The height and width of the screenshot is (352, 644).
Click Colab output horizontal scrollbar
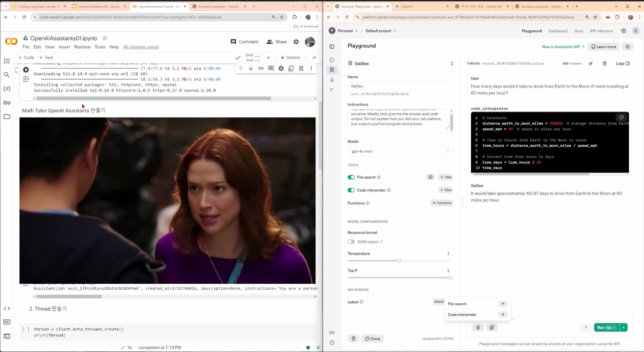pyautogui.click(x=154, y=98)
